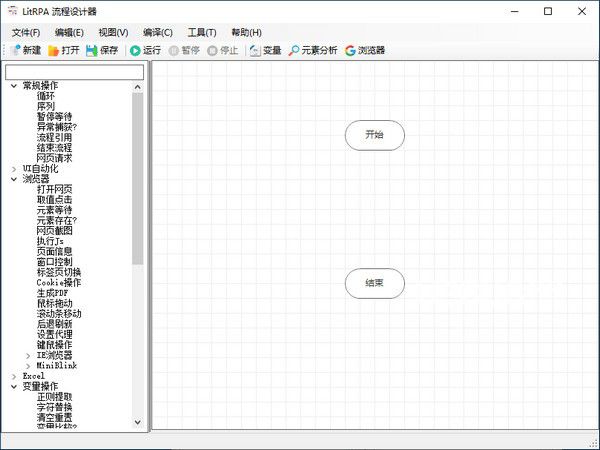600x450 pixels.
Task: Select 取值点击 activity
Action: 54,199
